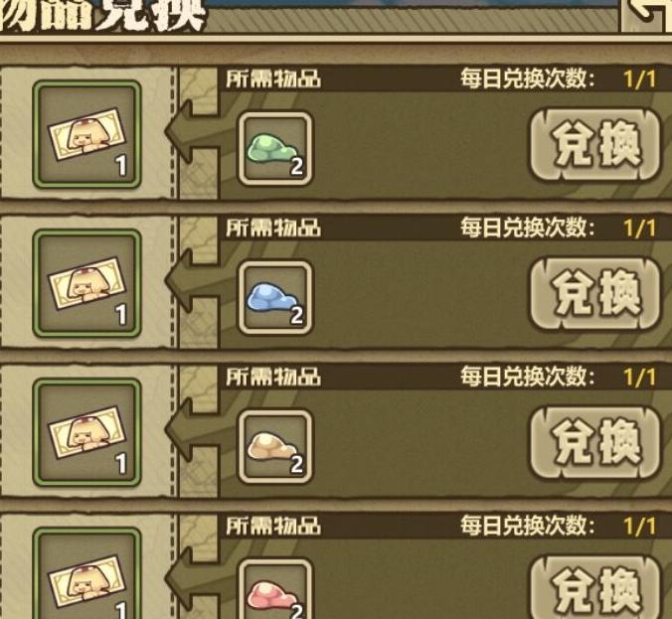Select the ticket reward in the second row
The height and width of the screenshot is (619, 672).
click(x=87, y=283)
